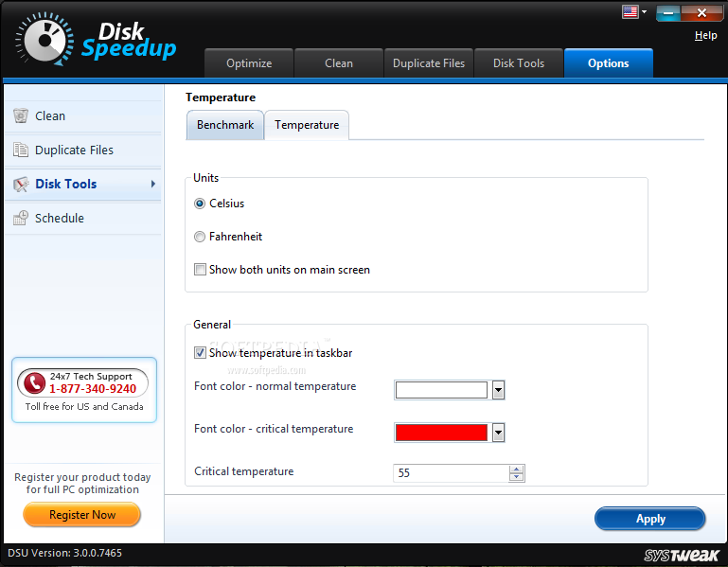This screenshot has height=567, width=728.
Task: Select the Celsius radio button
Action: tap(200, 204)
